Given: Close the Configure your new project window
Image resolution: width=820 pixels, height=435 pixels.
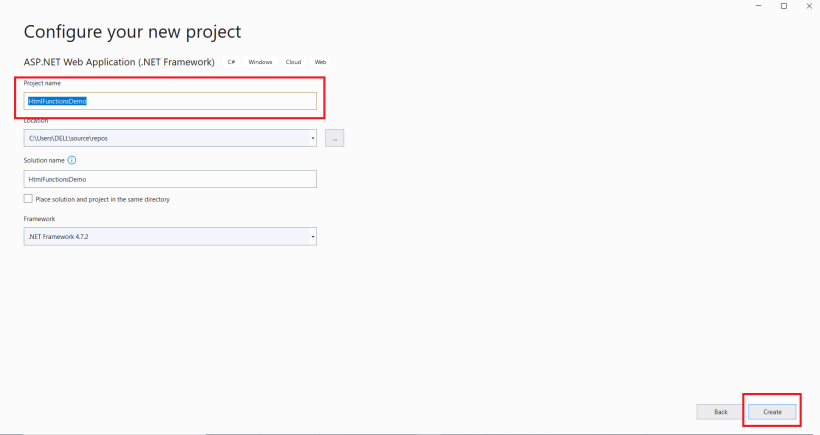Looking at the screenshot, I should tap(809, 6).
